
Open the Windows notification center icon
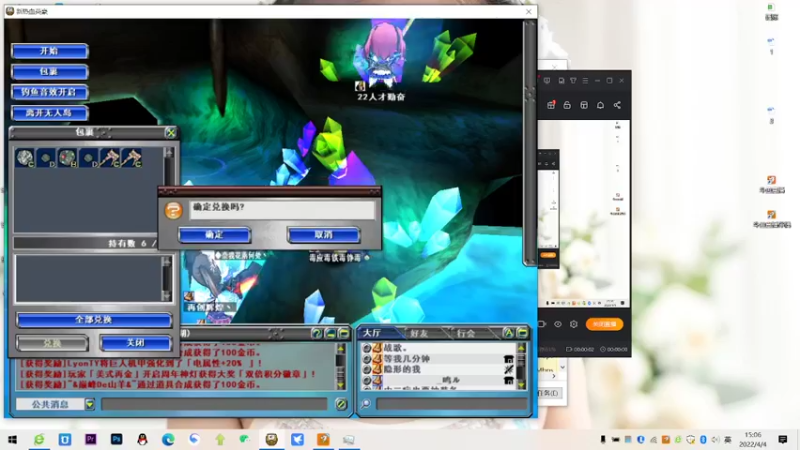pyautogui.click(x=783, y=439)
